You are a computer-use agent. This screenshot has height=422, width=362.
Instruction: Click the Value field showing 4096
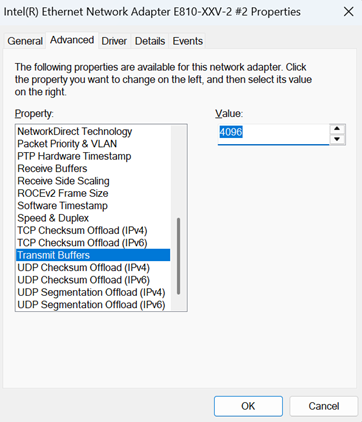click(273, 134)
